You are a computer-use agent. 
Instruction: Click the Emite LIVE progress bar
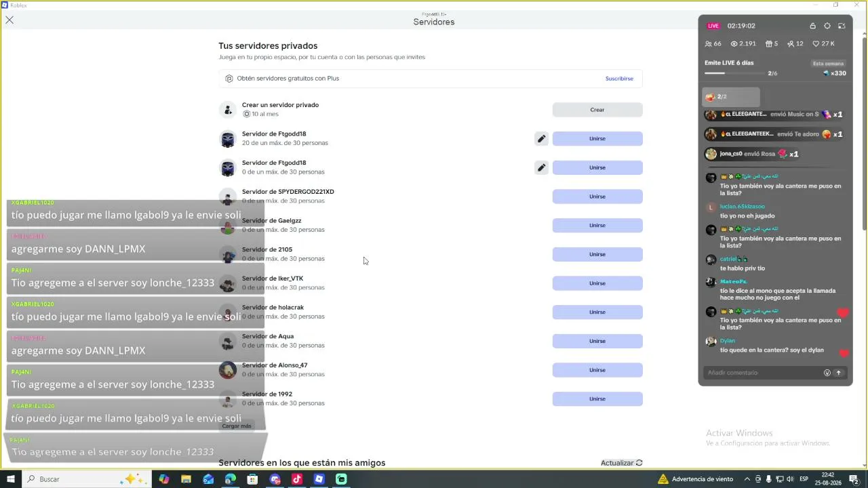(x=735, y=73)
